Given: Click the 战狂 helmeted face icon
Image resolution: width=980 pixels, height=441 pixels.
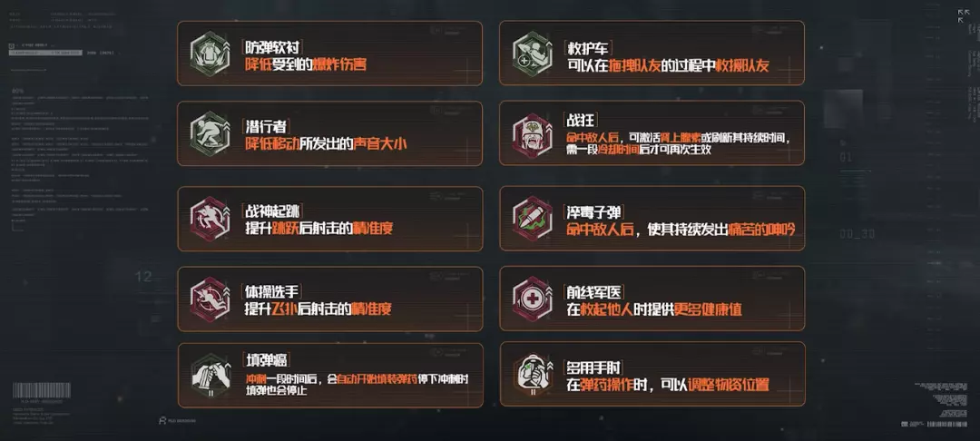Looking at the screenshot, I should [532, 133].
